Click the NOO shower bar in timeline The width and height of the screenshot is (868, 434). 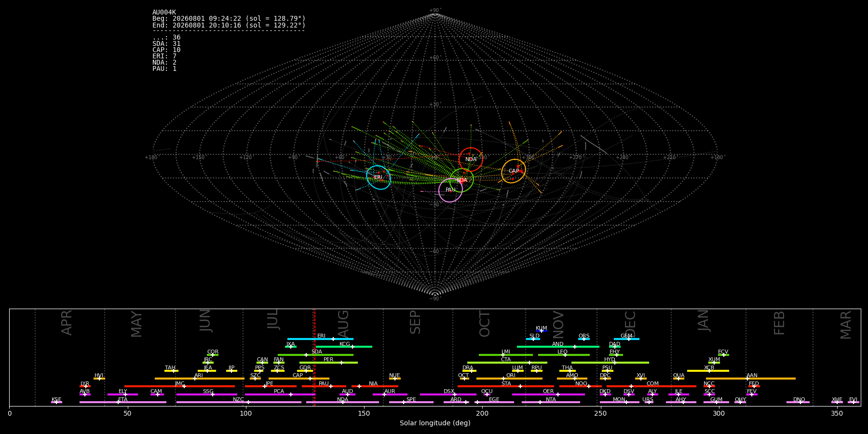point(581,386)
